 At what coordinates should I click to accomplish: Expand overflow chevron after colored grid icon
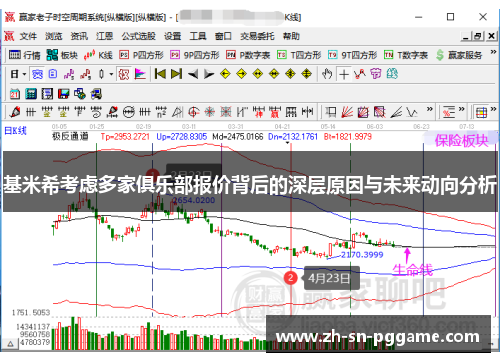pyautogui.click(x=493, y=109)
